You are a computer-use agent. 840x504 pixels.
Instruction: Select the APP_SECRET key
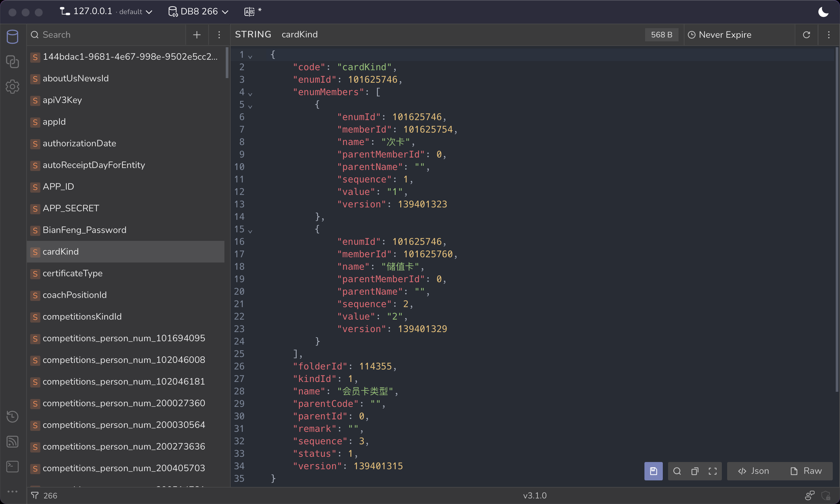126,209
